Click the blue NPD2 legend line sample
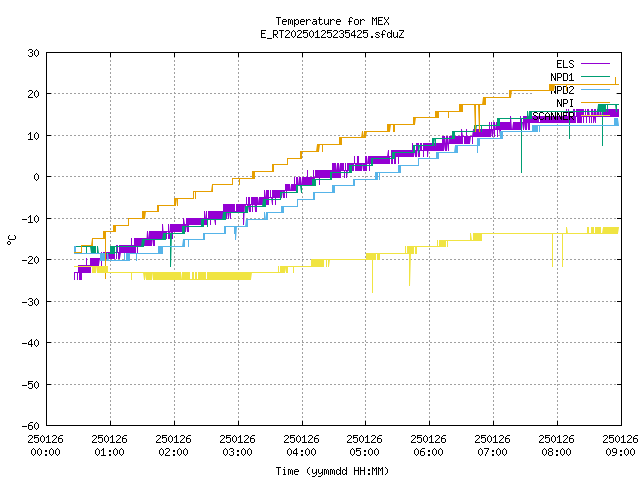 point(595,90)
